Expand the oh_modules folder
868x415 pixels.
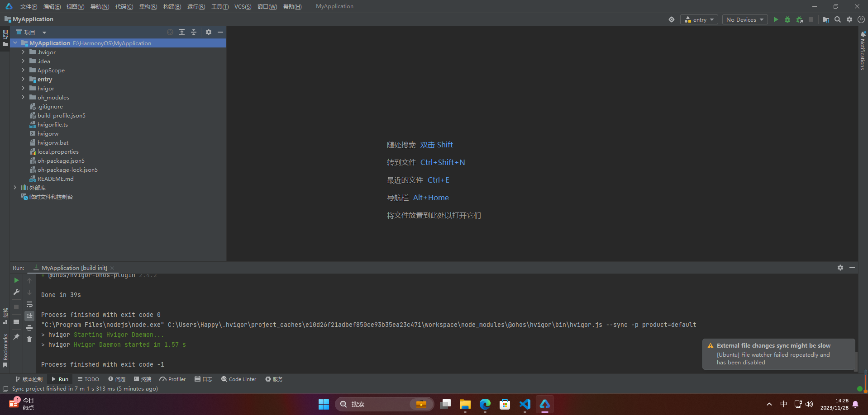tap(23, 97)
